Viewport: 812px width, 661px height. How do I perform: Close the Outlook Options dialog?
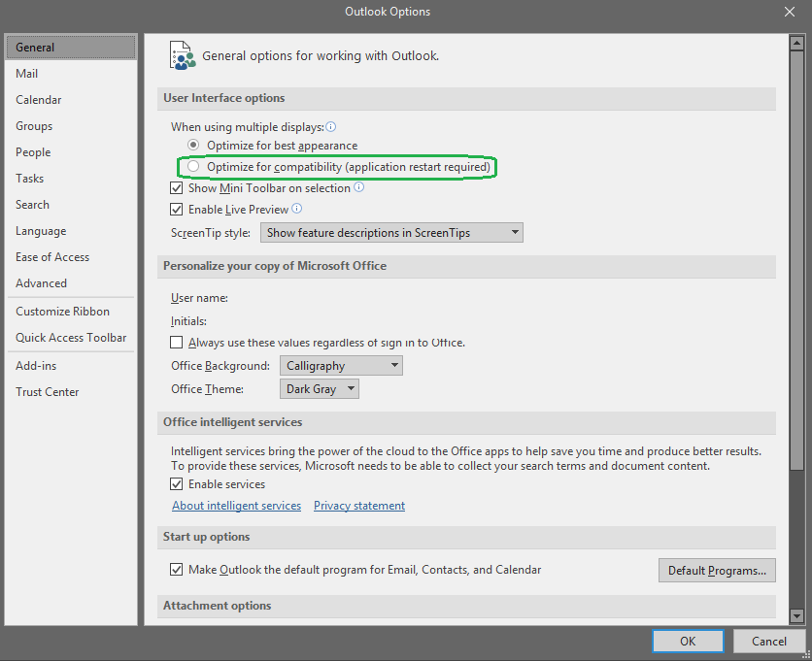[790, 12]
